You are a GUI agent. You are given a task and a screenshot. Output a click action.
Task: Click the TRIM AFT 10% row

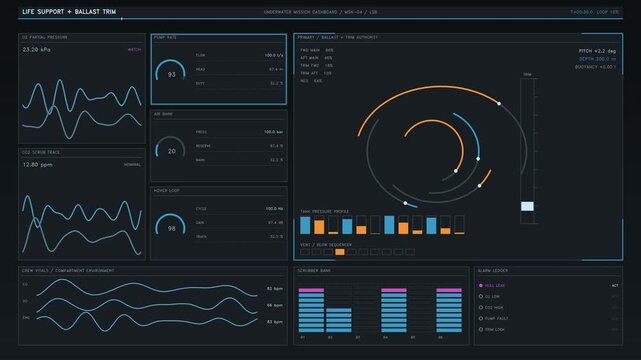point(316,73)
